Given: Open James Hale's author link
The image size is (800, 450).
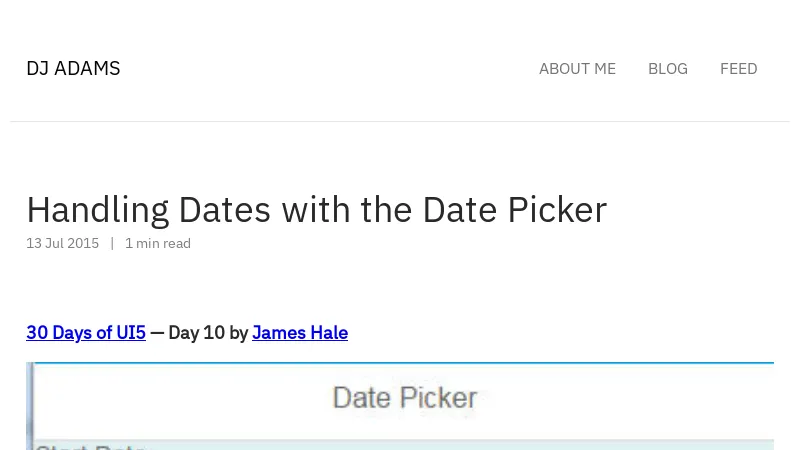Looking at the screenshot, I should 300,333.
